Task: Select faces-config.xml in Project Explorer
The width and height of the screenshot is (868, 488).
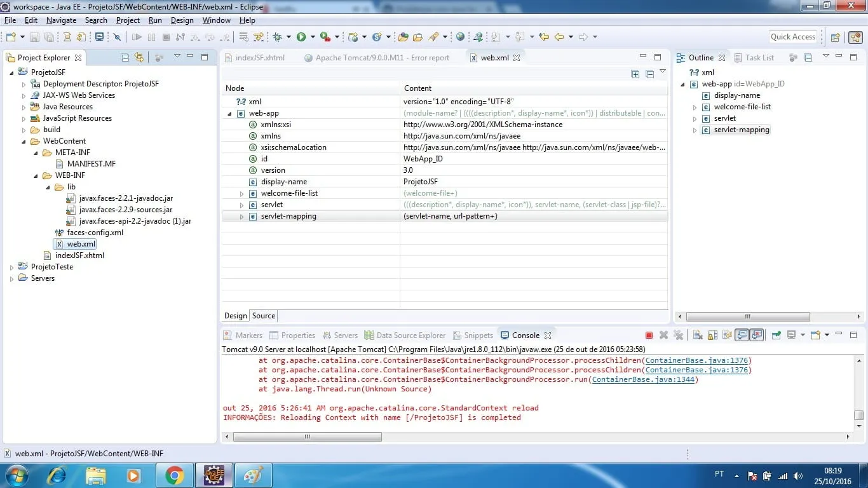Action: (x=95, y=233)
